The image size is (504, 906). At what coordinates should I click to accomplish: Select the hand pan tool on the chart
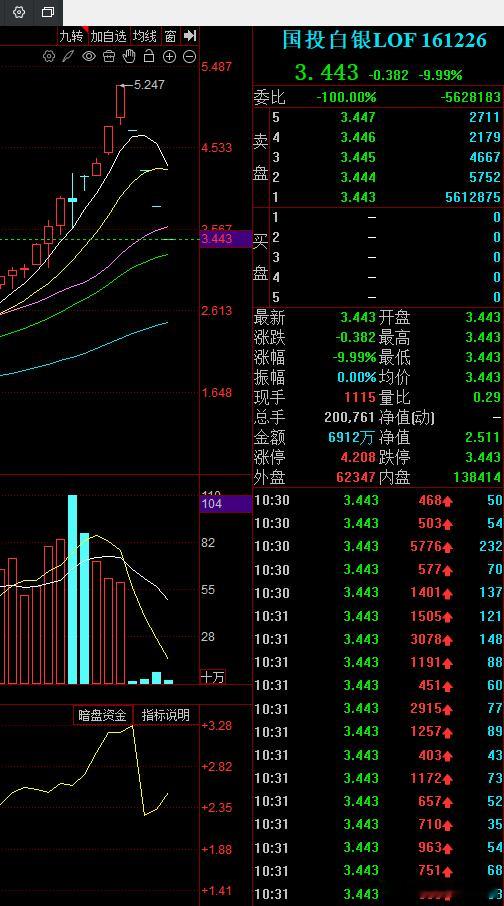[129, 57]
